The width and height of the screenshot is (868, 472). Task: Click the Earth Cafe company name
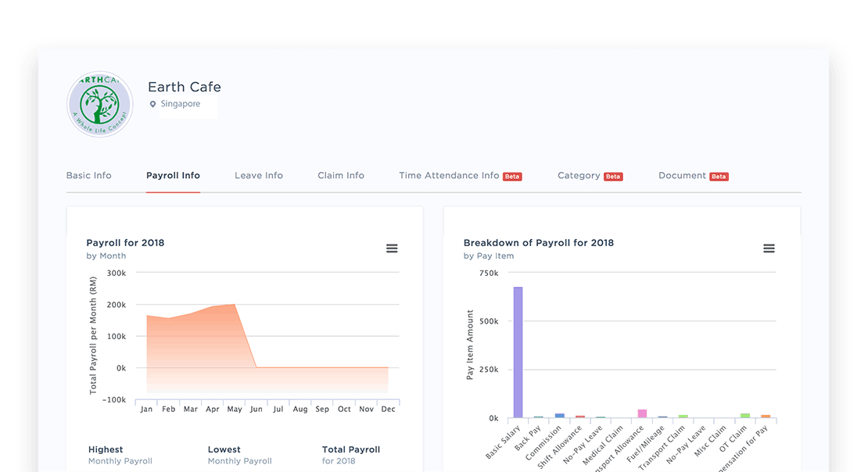click(185, 87)
